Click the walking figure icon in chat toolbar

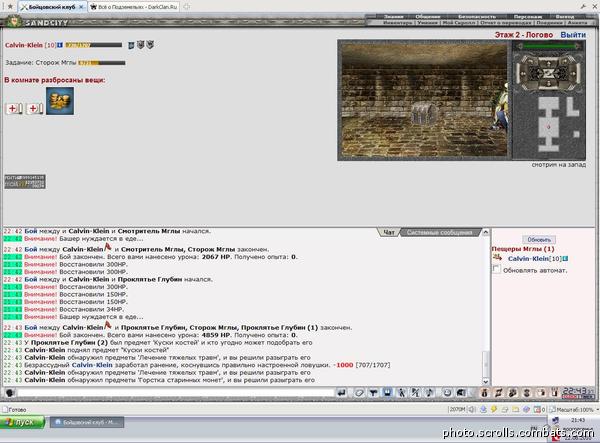401,393
